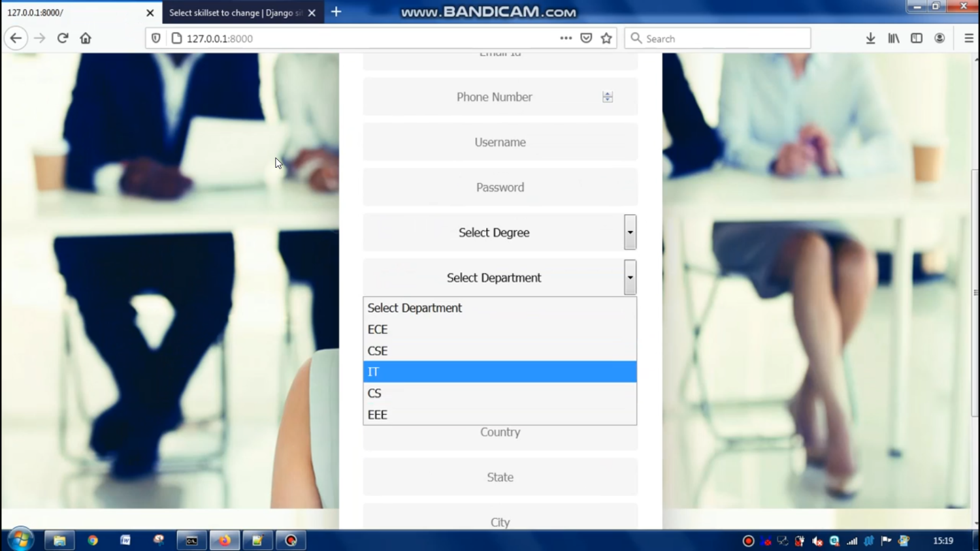Image resolution: width=980 pixels, height=551 pixels.
Task: Open Word from the taskbar
Action: (x=125, y=540)
